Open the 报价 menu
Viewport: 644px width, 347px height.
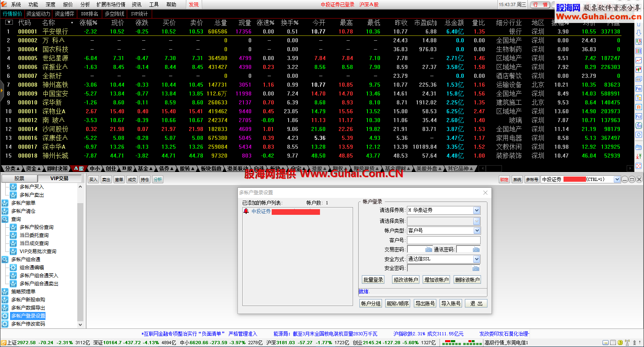68,4
